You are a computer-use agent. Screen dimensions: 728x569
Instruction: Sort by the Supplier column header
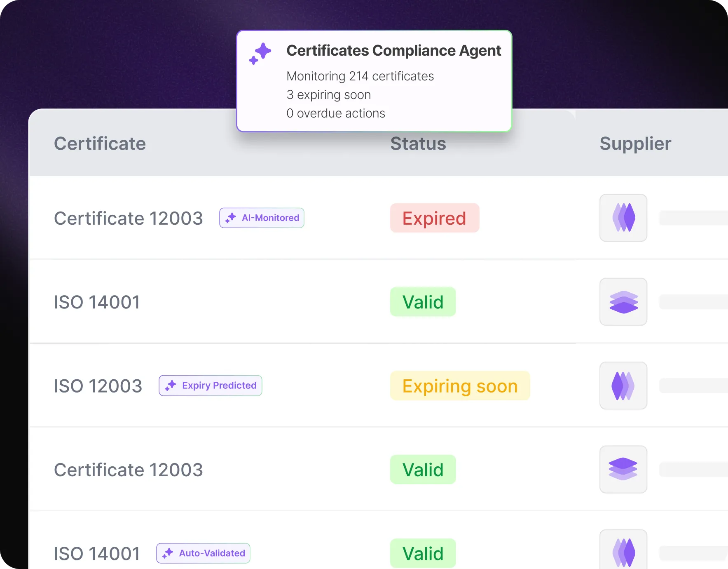[x=635, y=144]
